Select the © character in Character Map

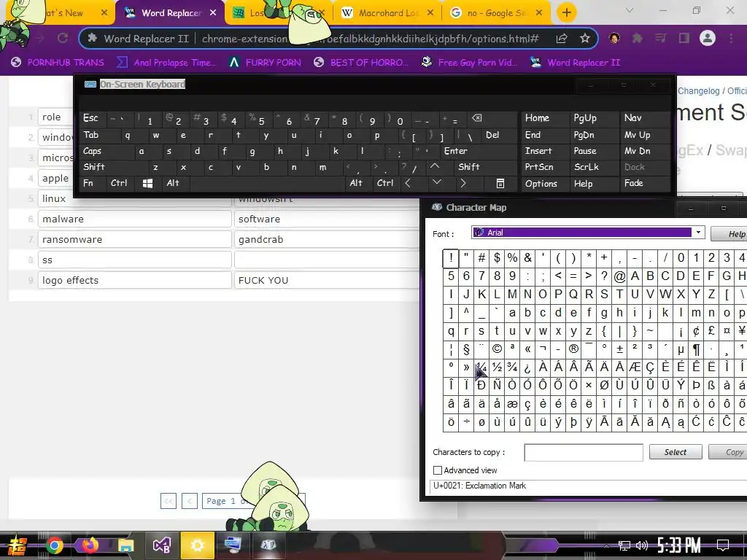click(x=497, y=349)
